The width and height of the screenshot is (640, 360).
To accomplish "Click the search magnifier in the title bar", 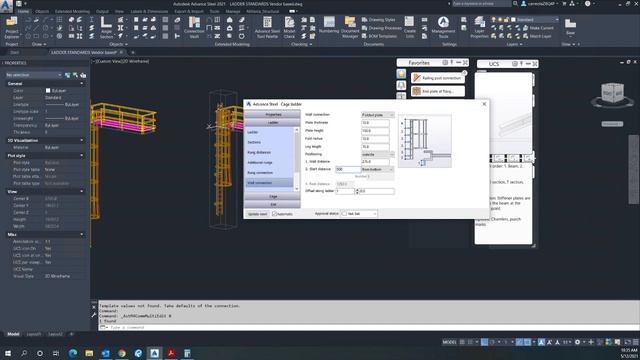I will coord(515,4).
